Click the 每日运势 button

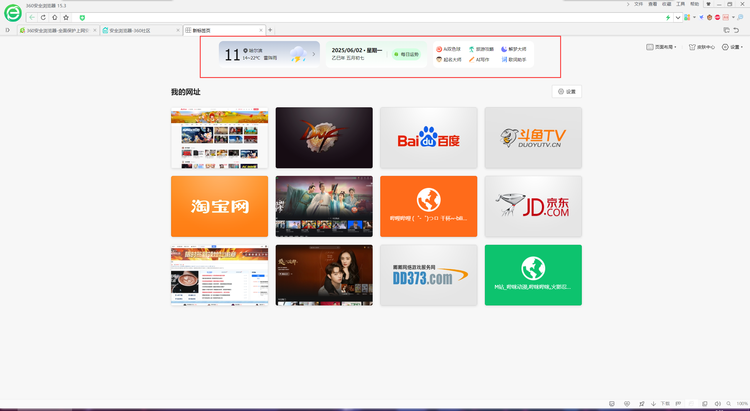[408, 53]
